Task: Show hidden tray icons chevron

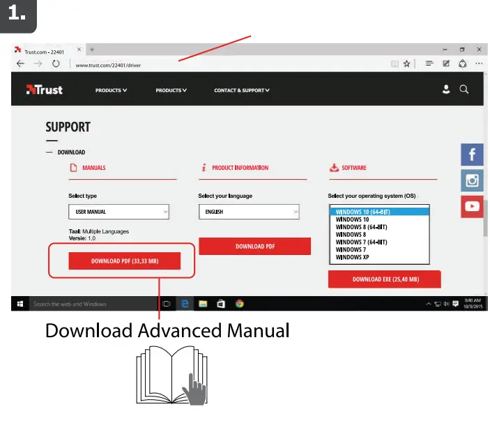Action: coord(429,304)
